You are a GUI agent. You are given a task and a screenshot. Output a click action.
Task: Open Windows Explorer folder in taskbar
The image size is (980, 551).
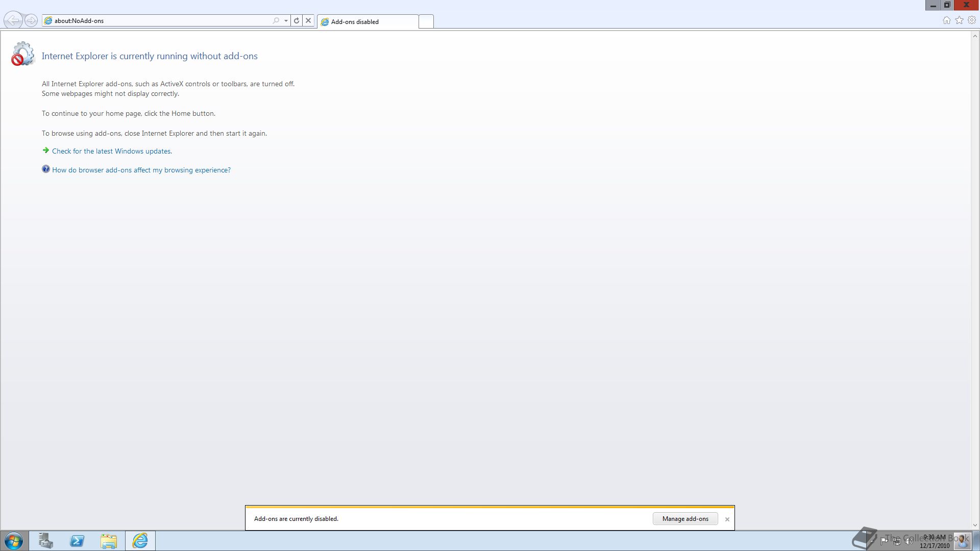(109, 541)
